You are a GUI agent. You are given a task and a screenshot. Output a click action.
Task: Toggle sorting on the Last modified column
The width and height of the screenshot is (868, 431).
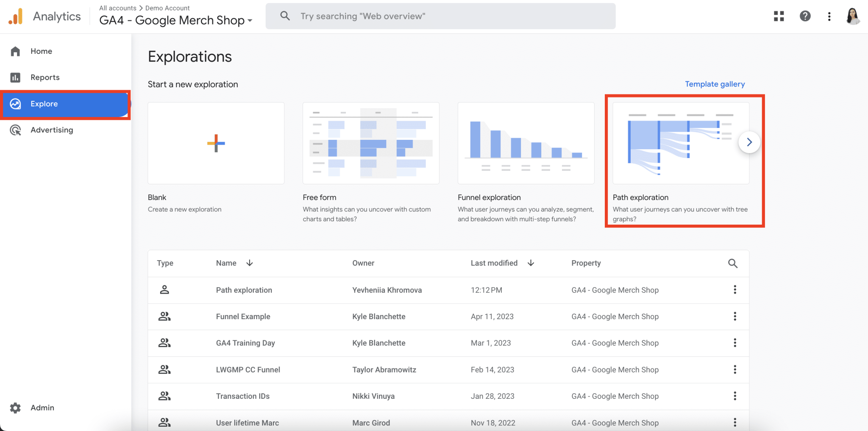[x=531, y=263]
